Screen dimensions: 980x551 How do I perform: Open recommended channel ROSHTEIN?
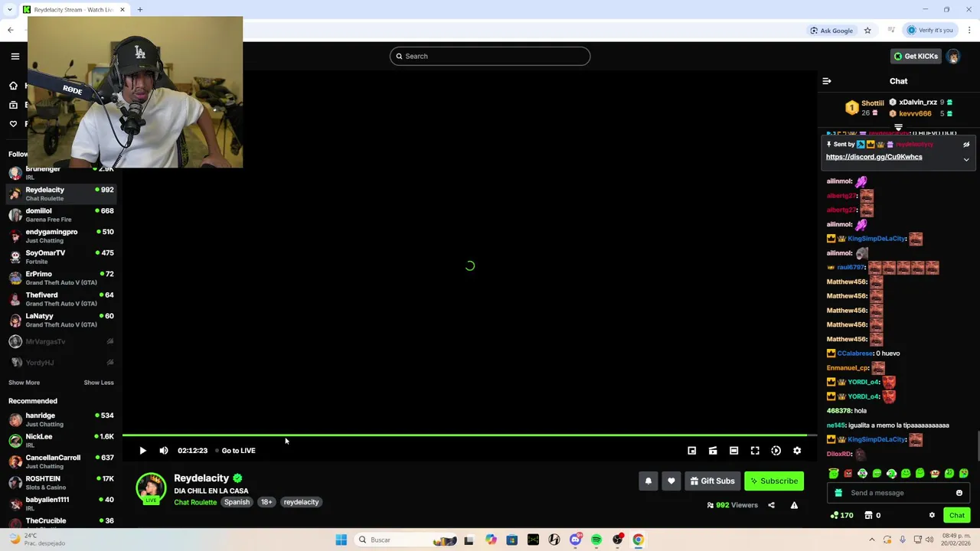[x=61, y=483]
